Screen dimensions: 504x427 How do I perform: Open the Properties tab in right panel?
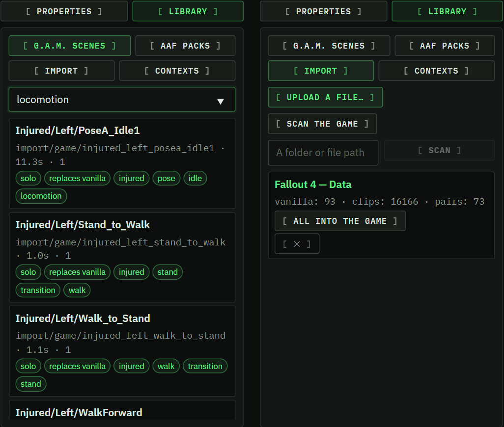coord(323,11)
